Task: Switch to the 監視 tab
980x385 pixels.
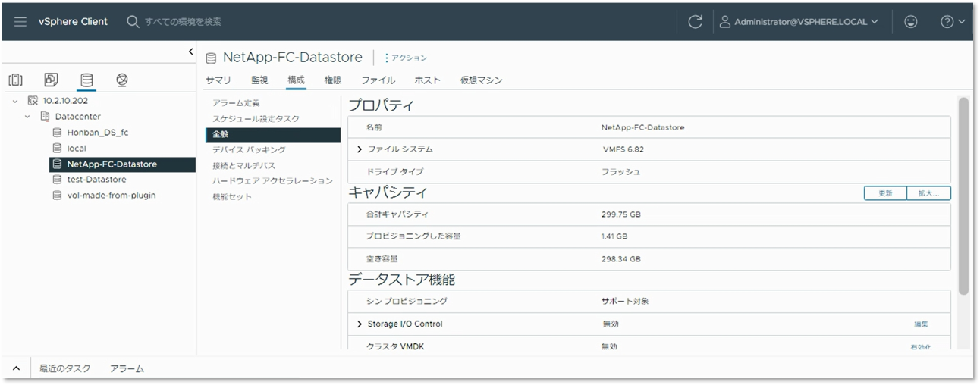Action: click(259, 80)
